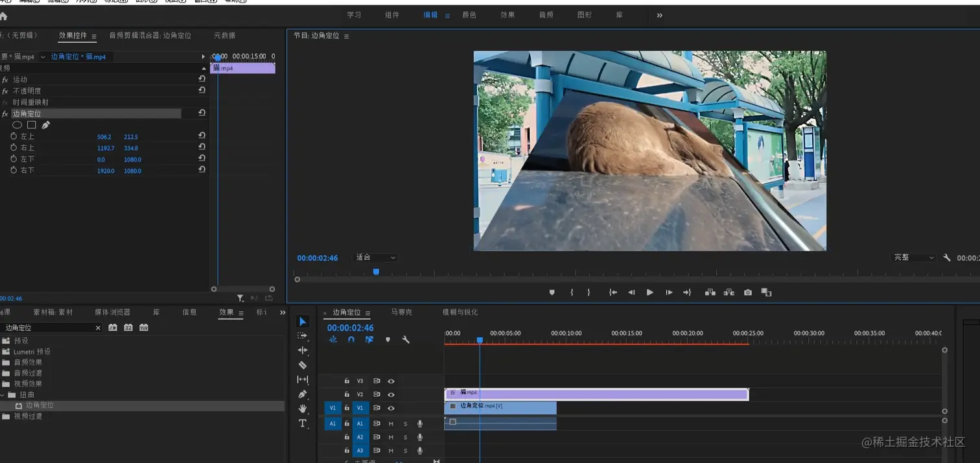Open comparison view button in program monitor
The height and width of the screenshot is (463, 980).
pos(766,292)
